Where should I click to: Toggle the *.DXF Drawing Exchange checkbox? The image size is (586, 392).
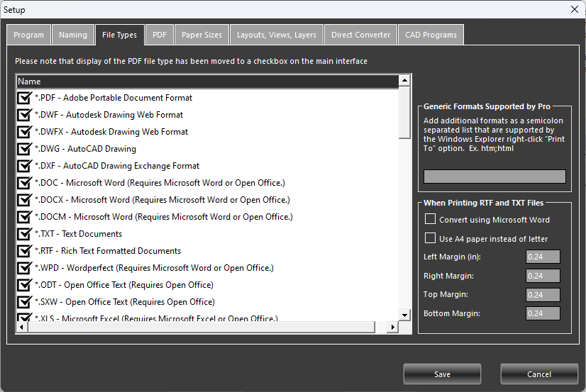pyautogui.click(x=24, y=166)
